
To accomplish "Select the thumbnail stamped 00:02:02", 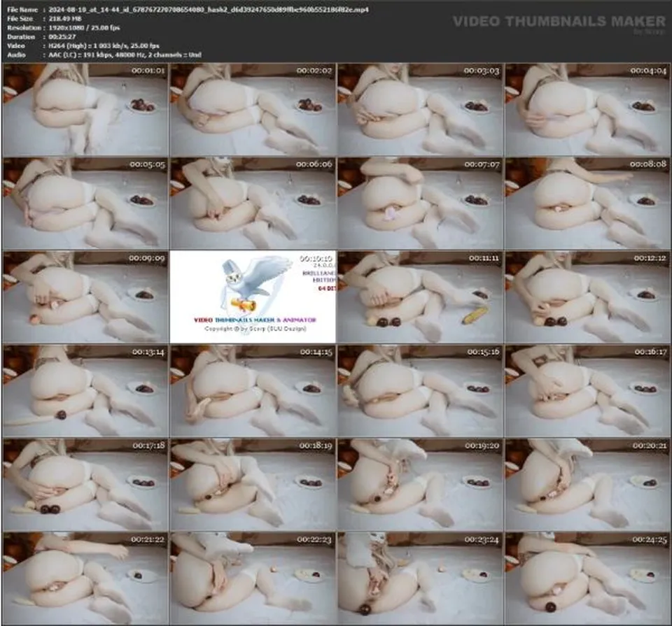I will coord(253,110).
